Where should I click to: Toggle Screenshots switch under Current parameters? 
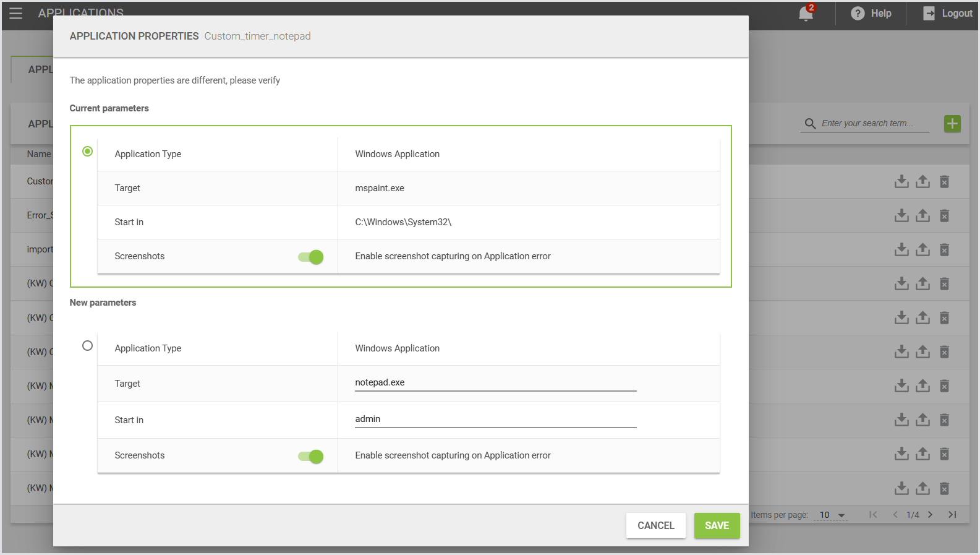coord(311,257)
